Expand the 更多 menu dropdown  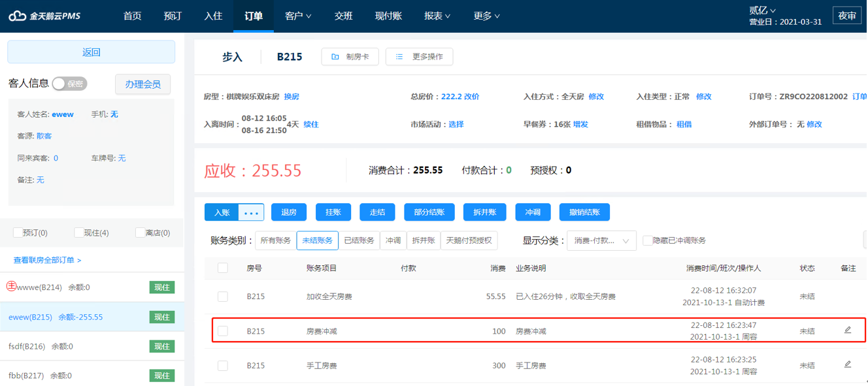click(x=487, y=16)
